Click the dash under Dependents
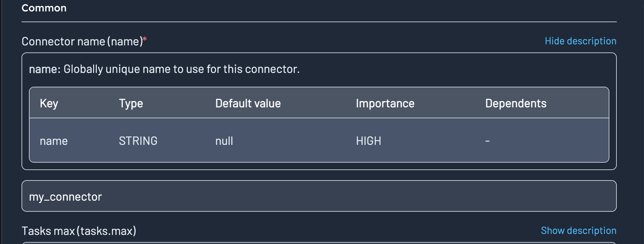Screen dimensions: 644x244 coord(486,141)
